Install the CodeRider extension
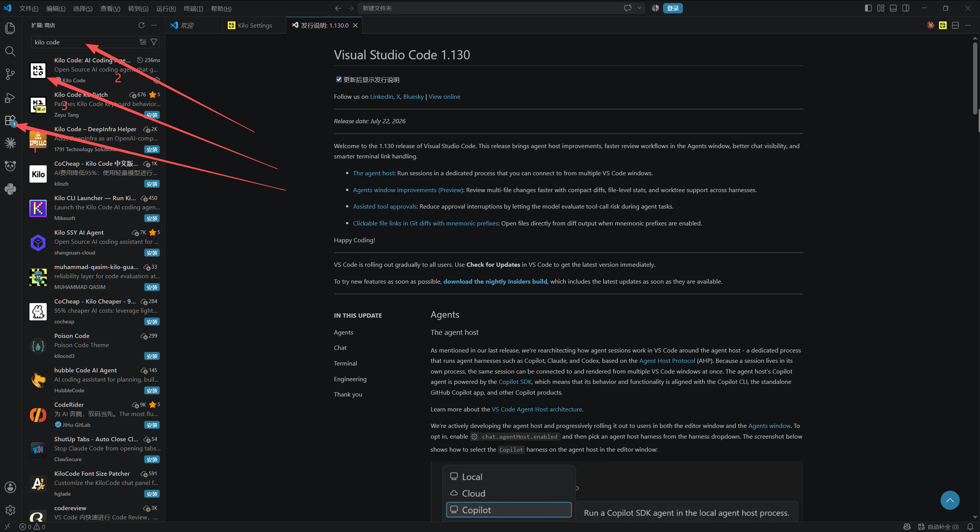 point(152,425)
